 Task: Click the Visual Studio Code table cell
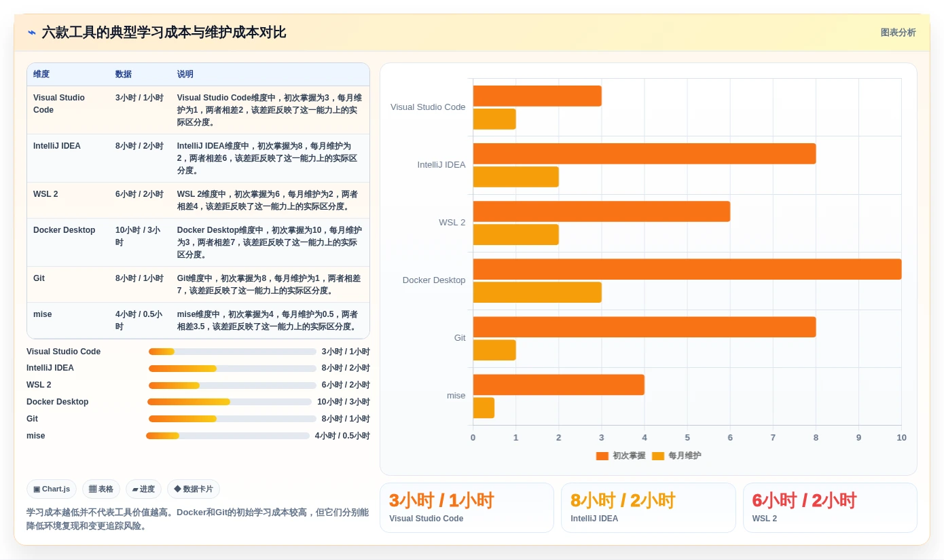click(68, 110)
